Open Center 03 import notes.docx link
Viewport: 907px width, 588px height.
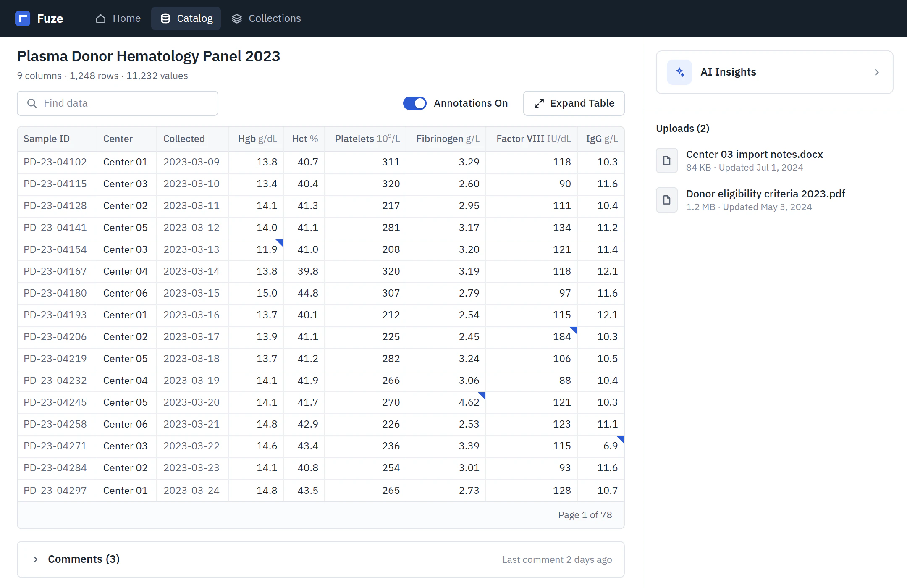754,155
